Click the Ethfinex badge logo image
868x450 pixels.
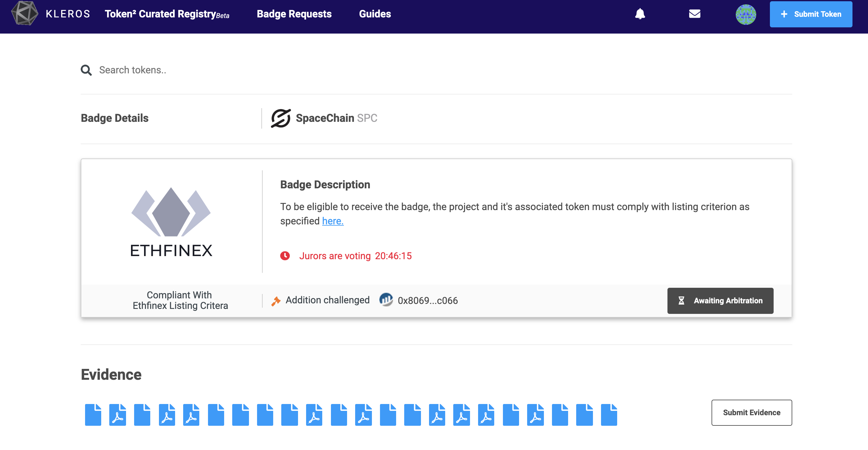pyautogui.click(x=171, y=222)
